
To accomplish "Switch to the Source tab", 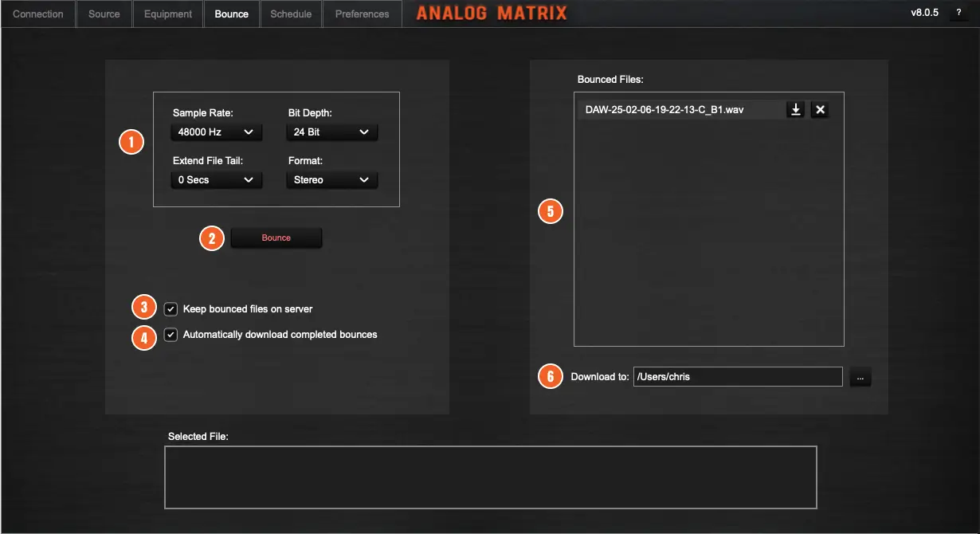I will 104,14.
